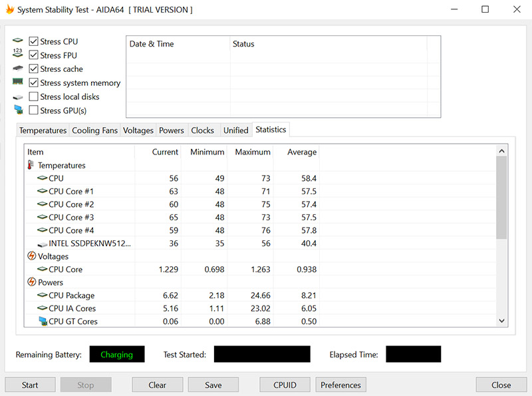Disable the Stress cache checkbox
The height and width of the screenshot is (396, 532).
click(x=33, y=69)
